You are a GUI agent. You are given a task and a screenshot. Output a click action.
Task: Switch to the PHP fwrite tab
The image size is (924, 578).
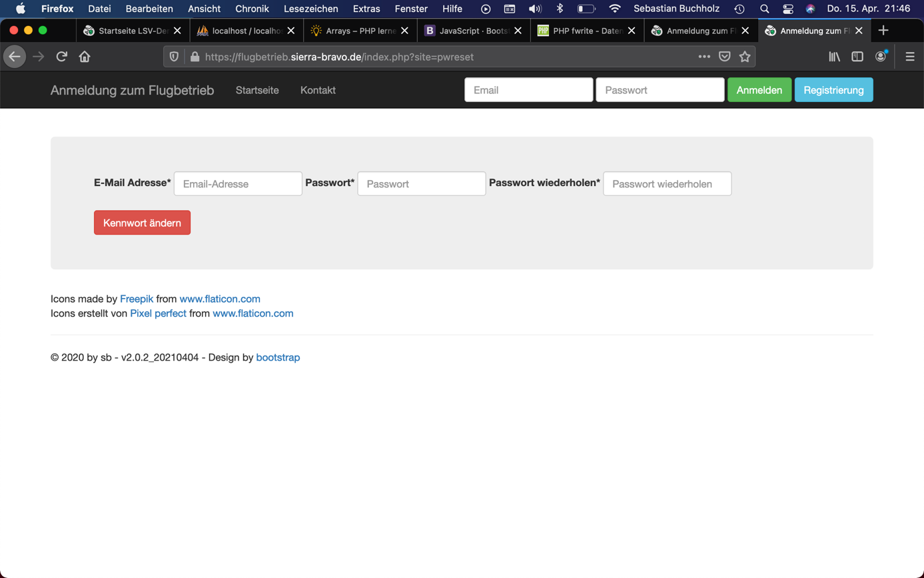pyautogui.click(x=586, y=31)
